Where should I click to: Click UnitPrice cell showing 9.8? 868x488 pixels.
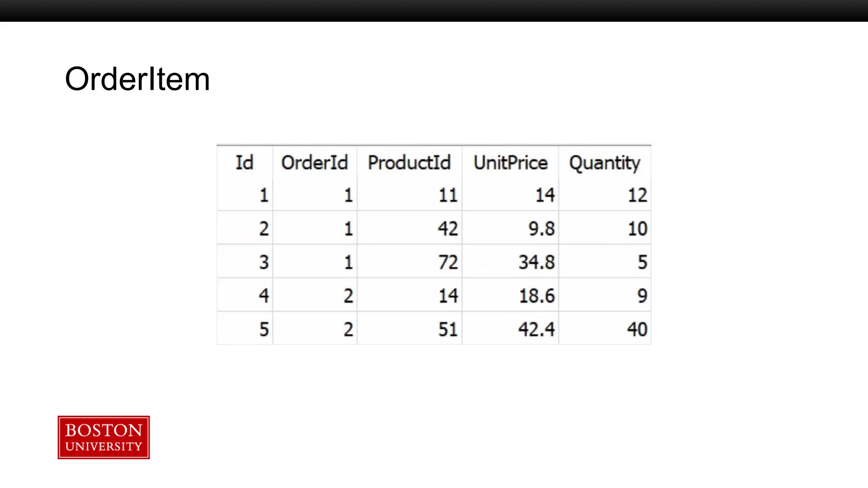point(541,229)
